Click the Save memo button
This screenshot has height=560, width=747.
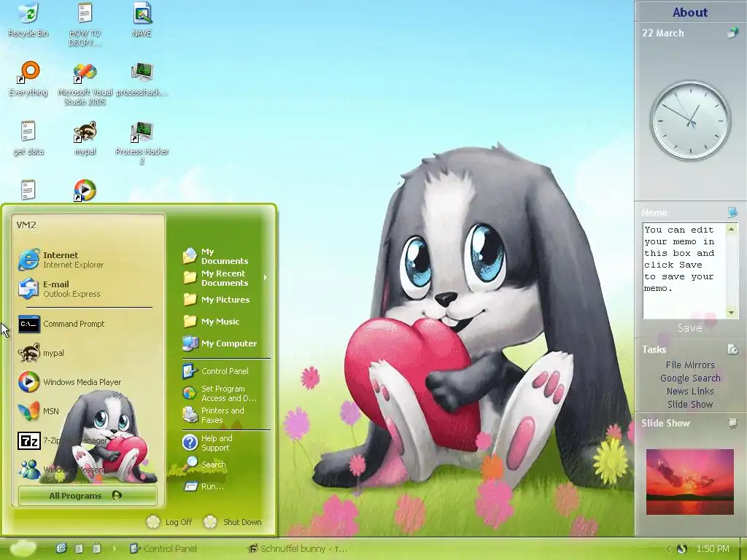point(690,327)
